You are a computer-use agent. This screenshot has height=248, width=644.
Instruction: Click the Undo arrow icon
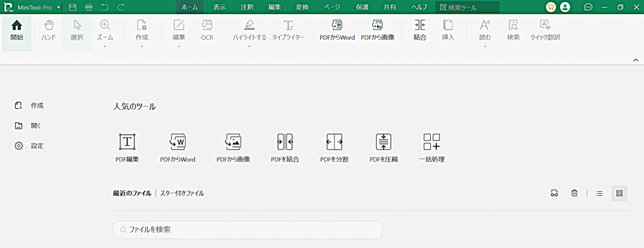[x=105, y=7]
